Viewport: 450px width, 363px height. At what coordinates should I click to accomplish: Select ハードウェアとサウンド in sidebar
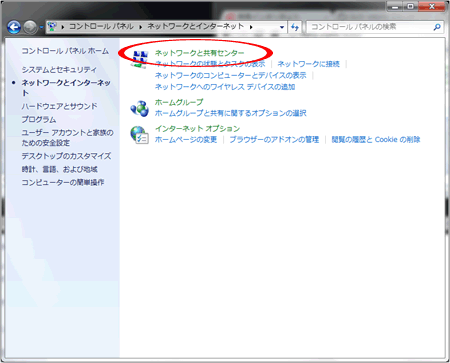[x=60, y=106]
